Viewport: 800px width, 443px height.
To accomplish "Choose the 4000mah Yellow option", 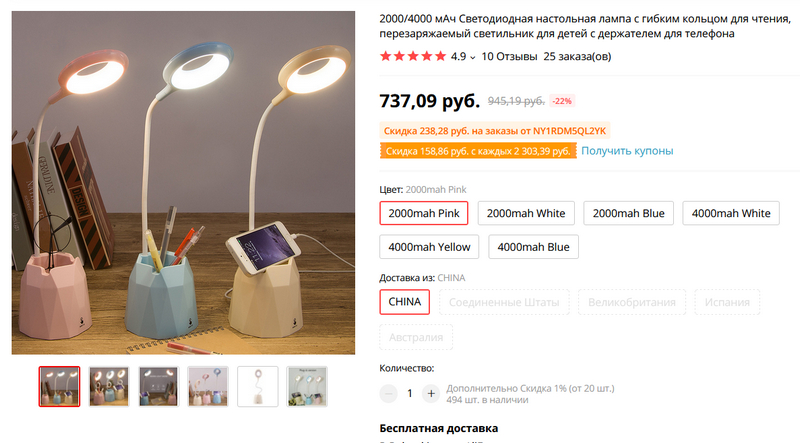I will [x=429, y=247].
